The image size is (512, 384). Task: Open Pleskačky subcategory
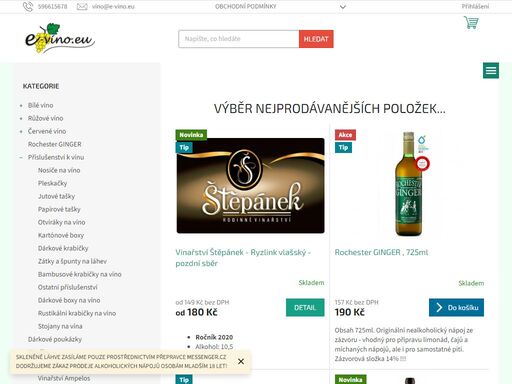[x=52, y=183]
